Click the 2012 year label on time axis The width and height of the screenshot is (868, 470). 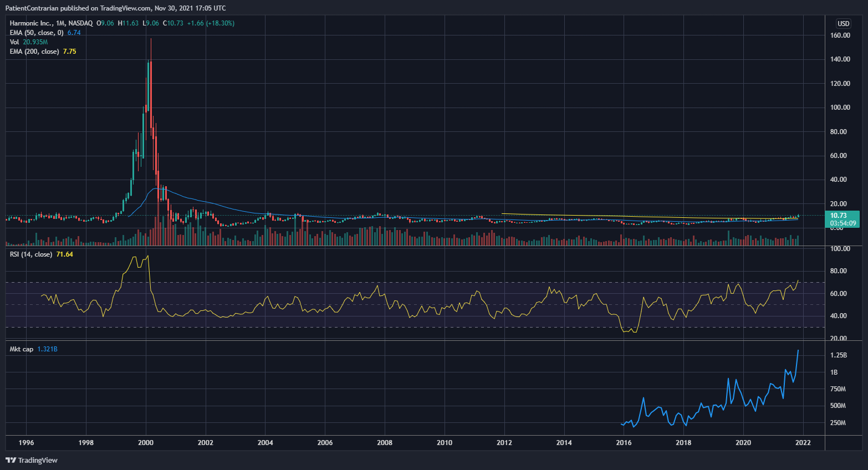(x=504, y=443)
